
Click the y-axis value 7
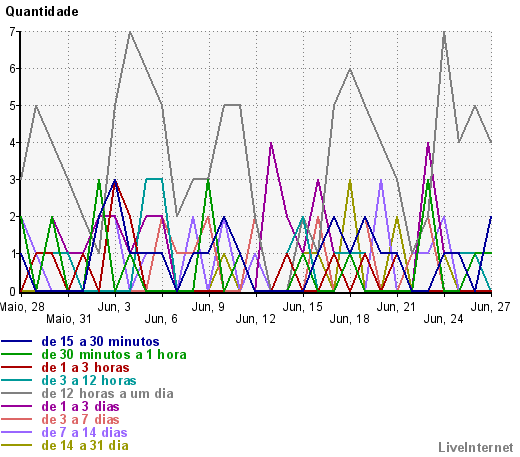[x=13, y=32]
